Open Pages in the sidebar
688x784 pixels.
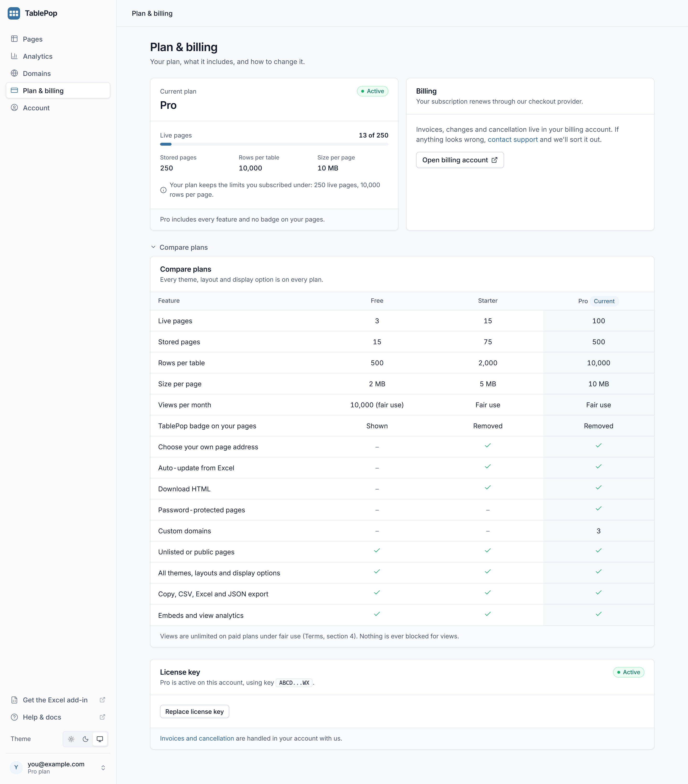click(x=58, y=39)
